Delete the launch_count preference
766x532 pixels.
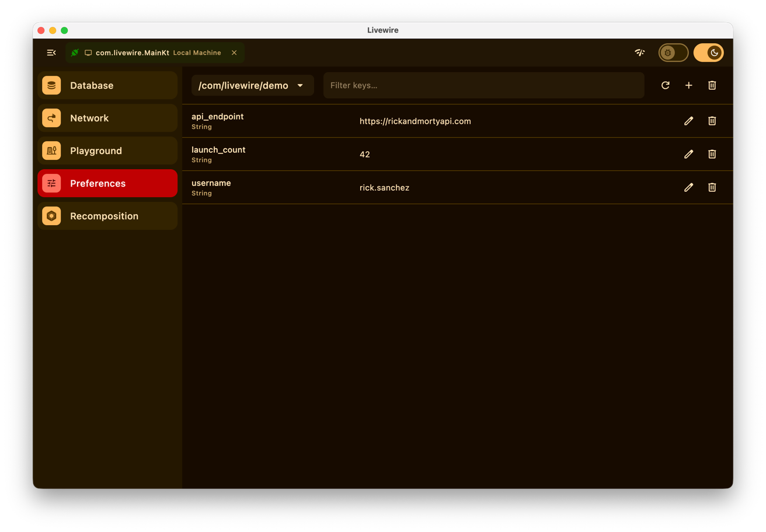coord(712,154)
